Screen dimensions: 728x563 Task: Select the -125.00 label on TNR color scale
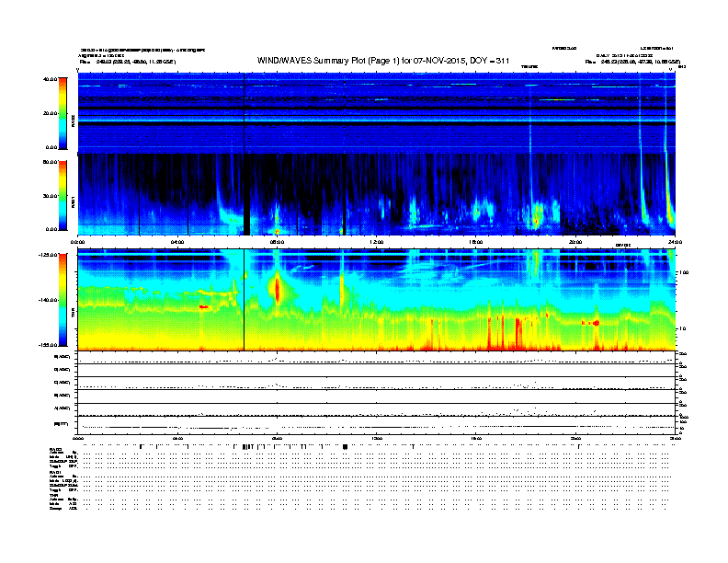[x=49, y=255]
